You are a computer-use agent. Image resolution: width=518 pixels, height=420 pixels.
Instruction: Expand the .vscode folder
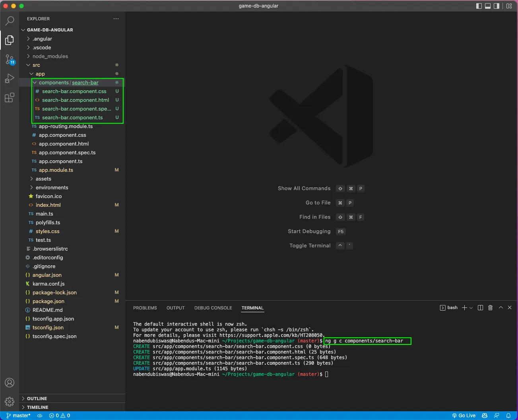point(72,47)
